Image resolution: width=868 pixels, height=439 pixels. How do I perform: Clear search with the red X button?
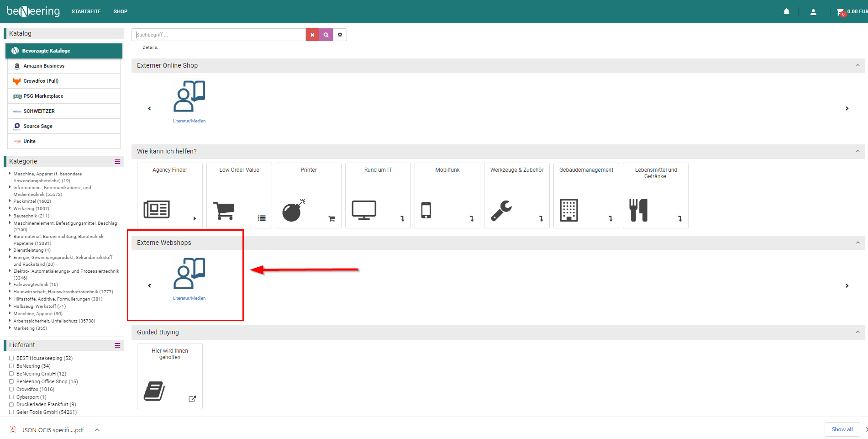coord(312,35)
